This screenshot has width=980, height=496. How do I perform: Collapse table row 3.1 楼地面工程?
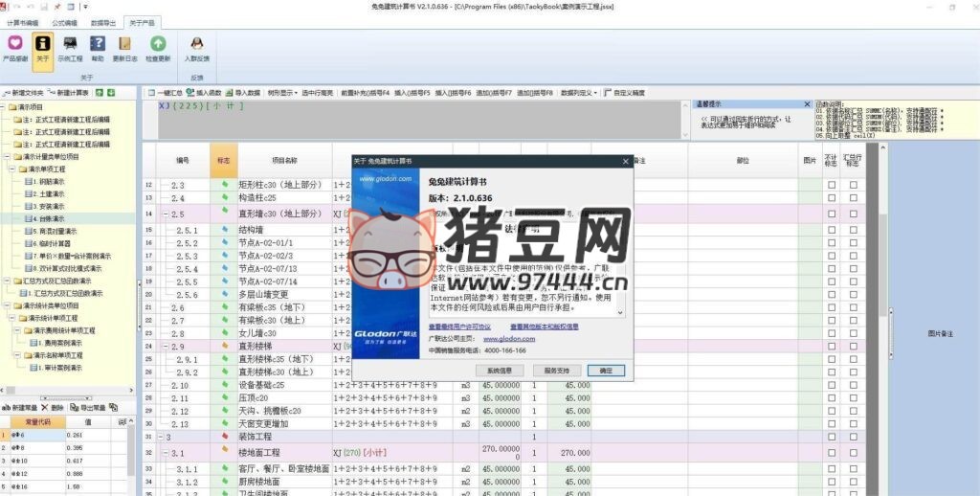167,452
